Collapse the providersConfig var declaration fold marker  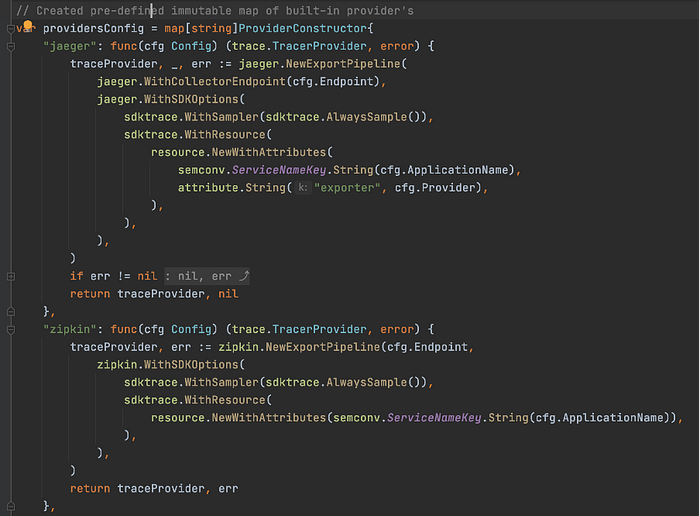(x=11, y=29)
